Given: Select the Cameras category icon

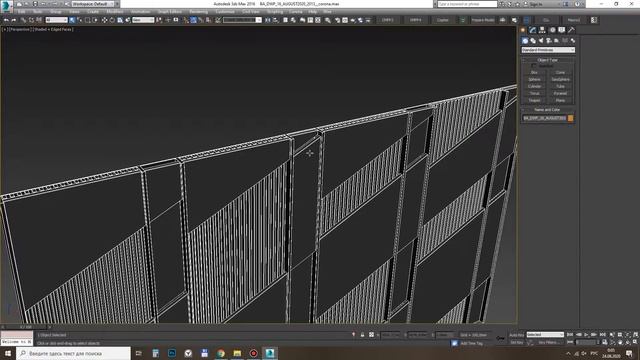Looking at the screenshot, I should coord(549,41).
